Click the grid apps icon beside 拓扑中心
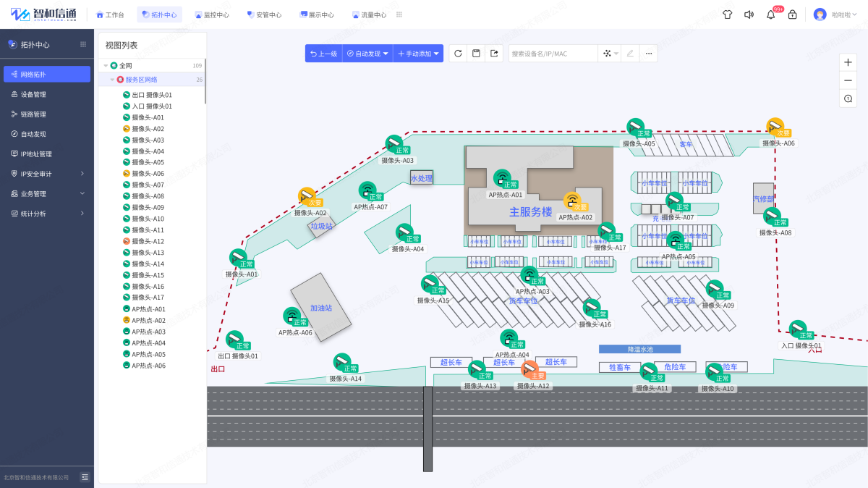Image resolution: width=868 pixels, height=488 pixels. (83, 45)
